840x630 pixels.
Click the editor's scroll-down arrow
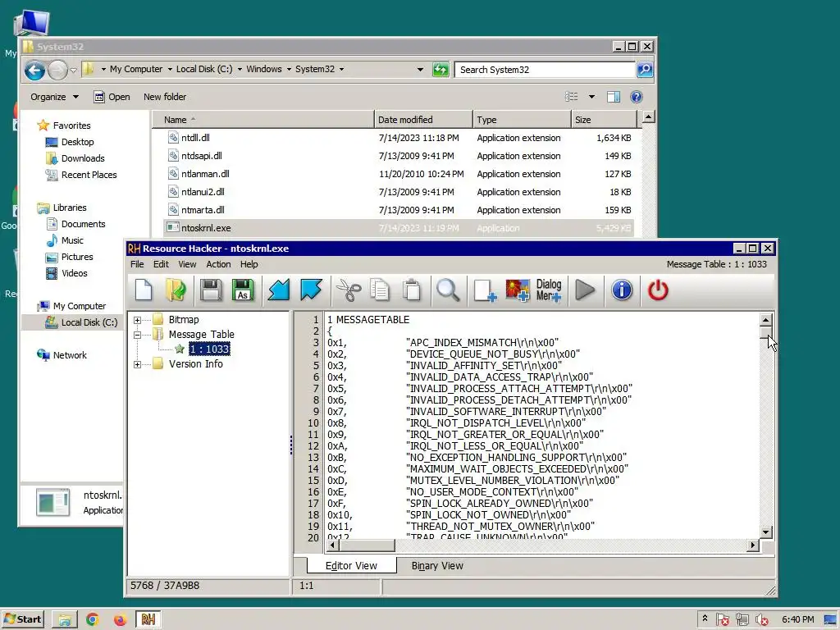pos(765,532)
